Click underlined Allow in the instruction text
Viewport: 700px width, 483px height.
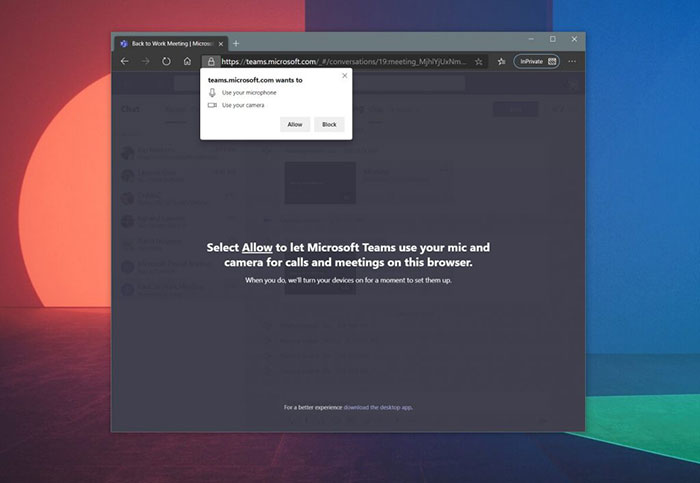click(257, 247)
